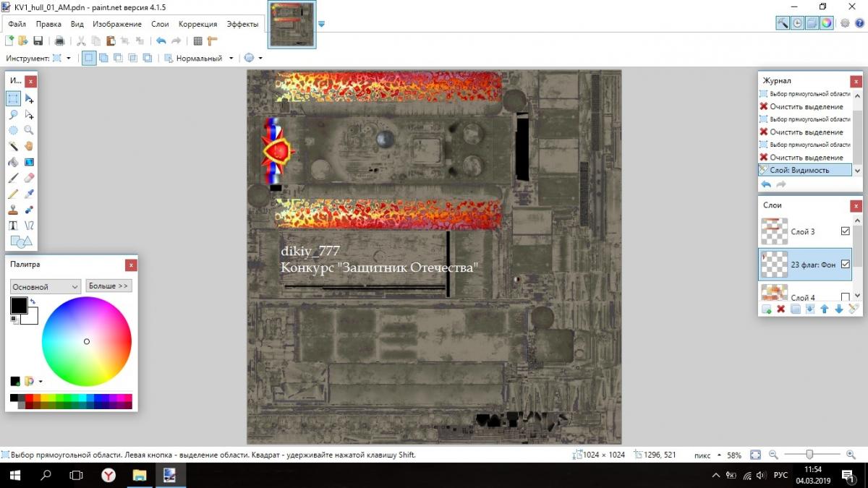Open the Коррекция menu
This screenshot has height=488, width=868.
(197, 24)
